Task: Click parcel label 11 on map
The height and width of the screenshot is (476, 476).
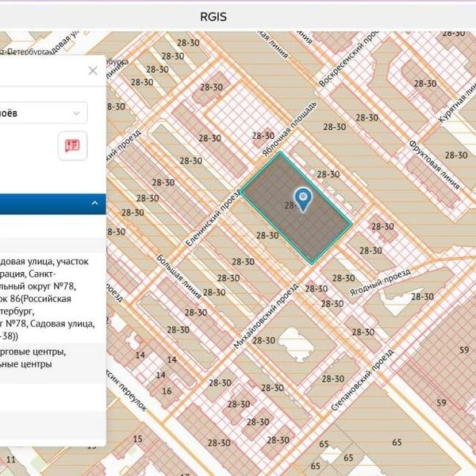Action: (x=11, y=459)
